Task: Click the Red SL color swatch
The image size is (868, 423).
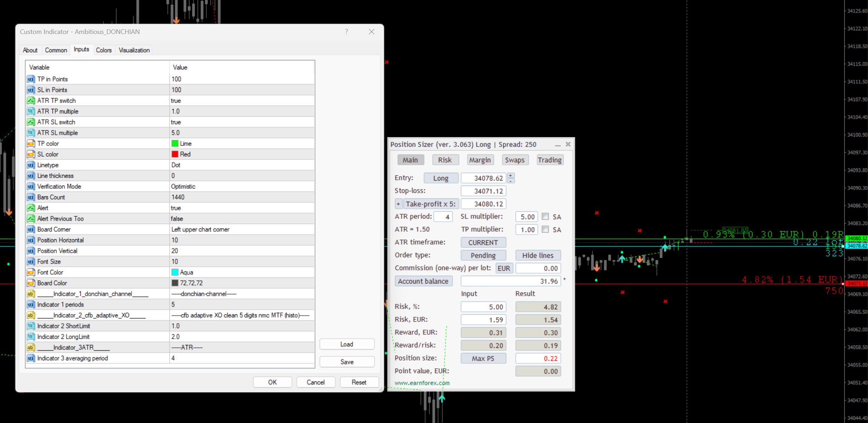Action: (175, 154)
